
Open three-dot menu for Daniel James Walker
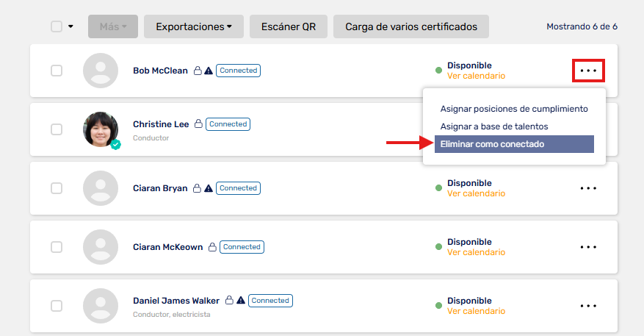(x=588, y=306)
